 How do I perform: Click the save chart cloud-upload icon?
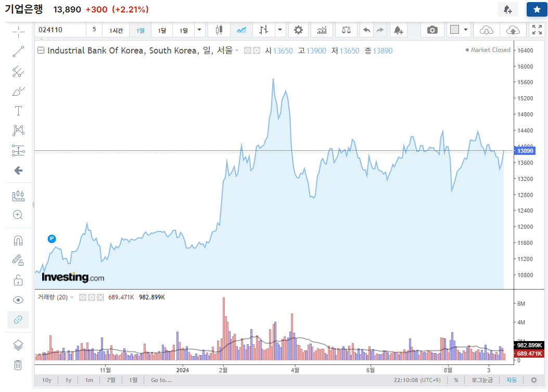[513, 30]
